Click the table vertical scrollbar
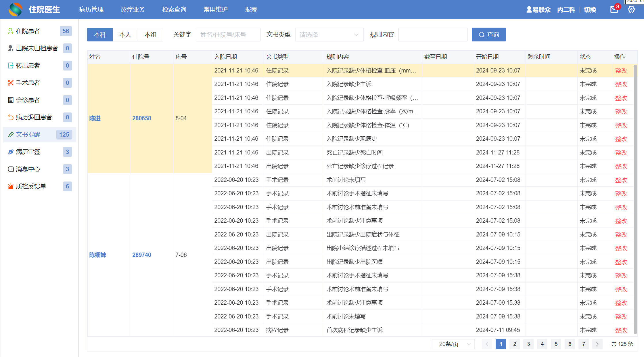Screen dimensions: 644x357 [635, 198]
